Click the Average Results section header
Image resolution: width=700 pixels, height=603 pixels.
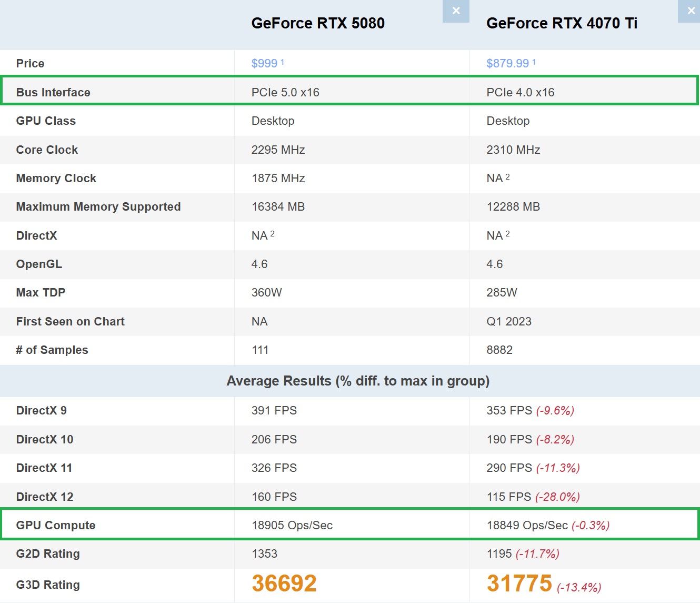(x=358, y=381)
